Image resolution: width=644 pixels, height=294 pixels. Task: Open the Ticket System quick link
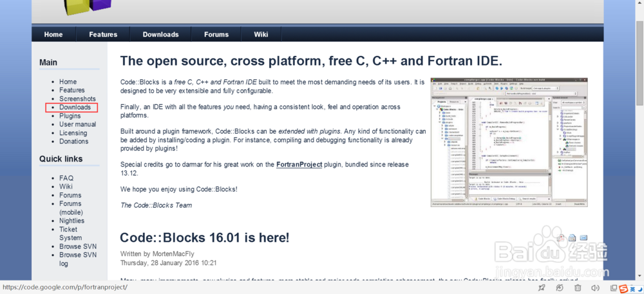[x=70, y=234]
